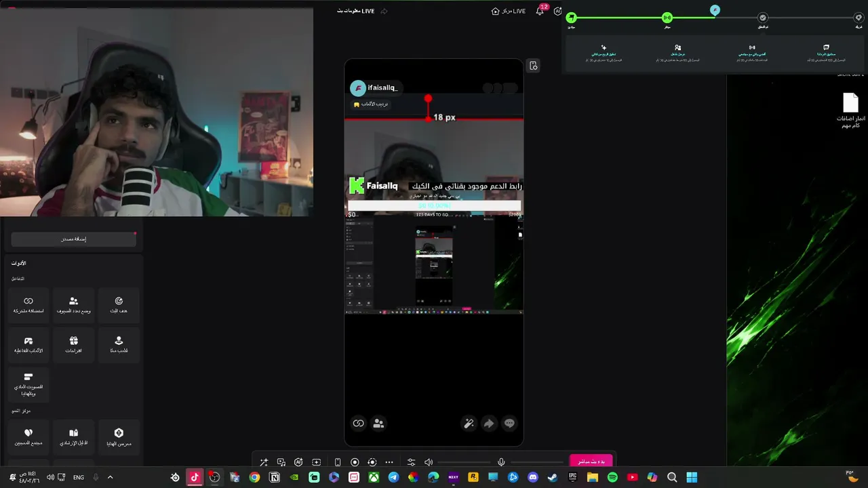
Task: Open the gift box tool tile
Action: coord(73,345)
